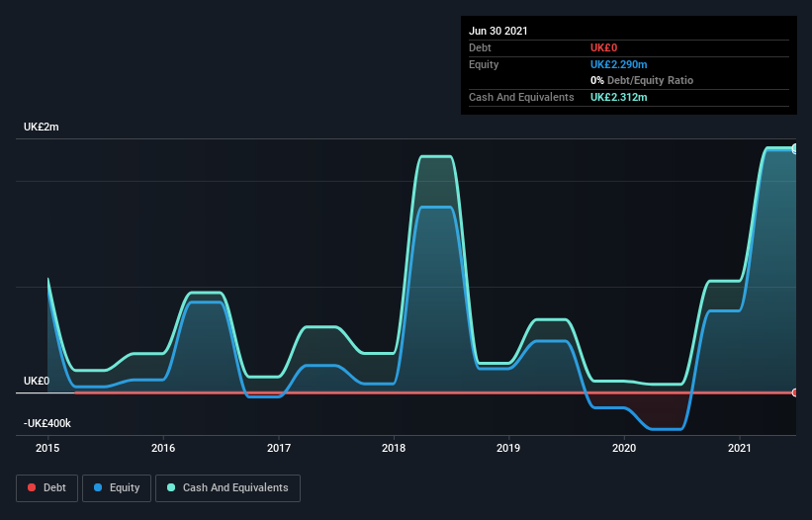
Task: Click the UK£2.312m cash value
Action: (619, 97)
